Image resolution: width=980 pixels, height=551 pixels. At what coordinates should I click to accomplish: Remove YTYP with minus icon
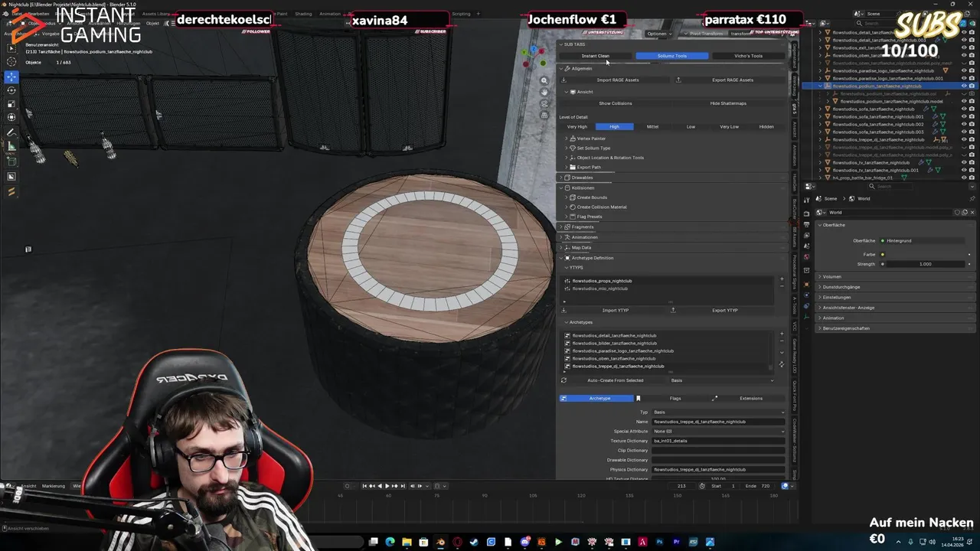(x=782, y=285)
